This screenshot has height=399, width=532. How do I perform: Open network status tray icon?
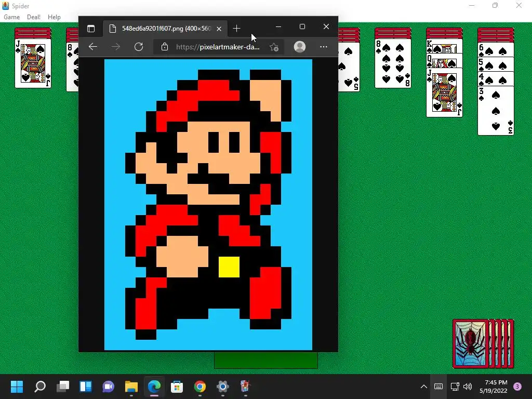pos(455,387)
